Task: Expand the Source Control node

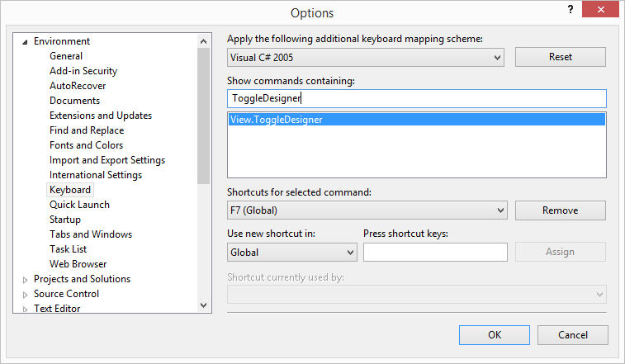Action: [x=25, y=295]
